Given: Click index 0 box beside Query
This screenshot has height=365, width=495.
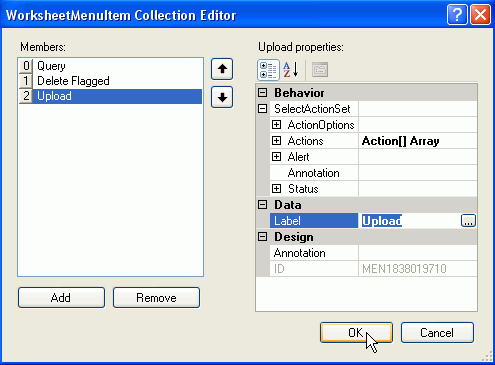Looking at the screenshot, I should pos(26,66).
